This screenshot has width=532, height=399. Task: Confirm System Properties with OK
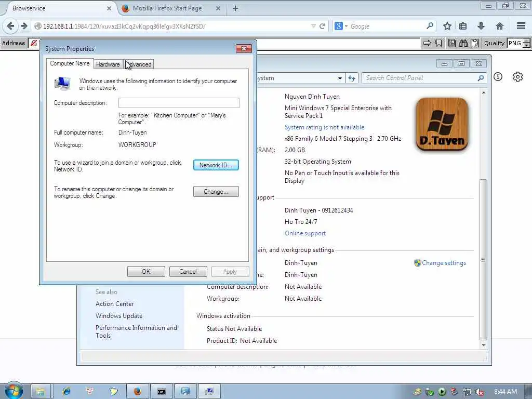click(146, 271)
